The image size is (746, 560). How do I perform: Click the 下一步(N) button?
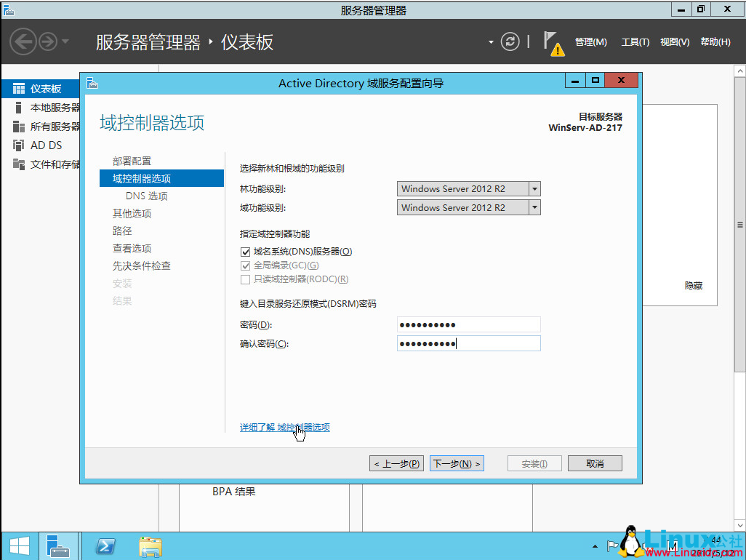[457, 463]
